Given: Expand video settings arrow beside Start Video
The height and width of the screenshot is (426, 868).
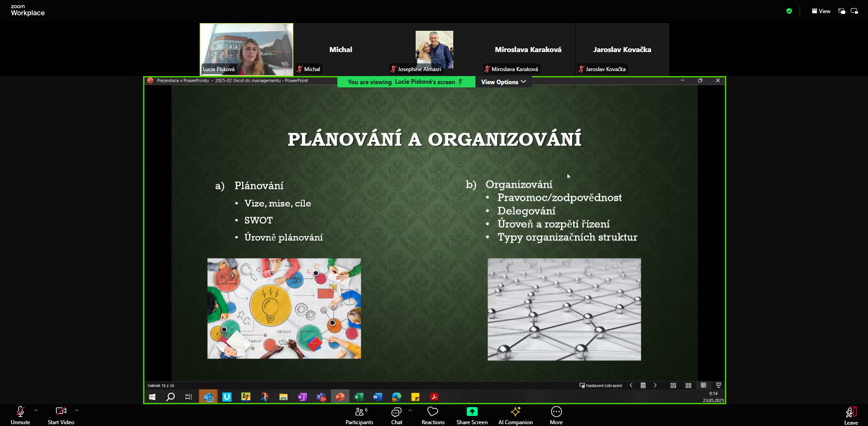Looking at the screenshot, I should 77,411.
